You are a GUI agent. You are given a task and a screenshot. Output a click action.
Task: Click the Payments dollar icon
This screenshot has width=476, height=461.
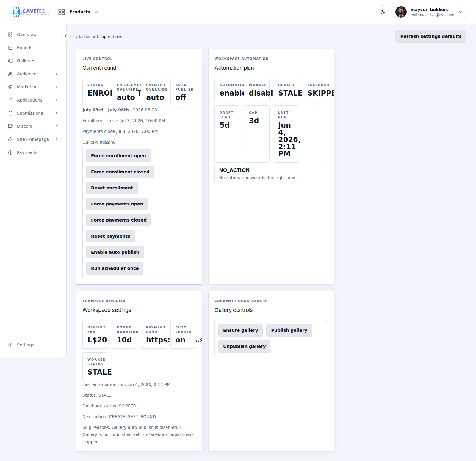(10, 152)
